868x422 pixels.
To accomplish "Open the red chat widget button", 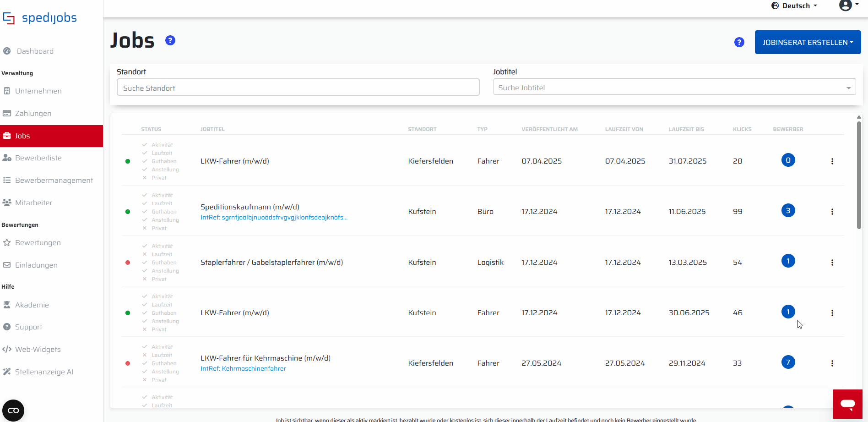I will pos(848,404).
